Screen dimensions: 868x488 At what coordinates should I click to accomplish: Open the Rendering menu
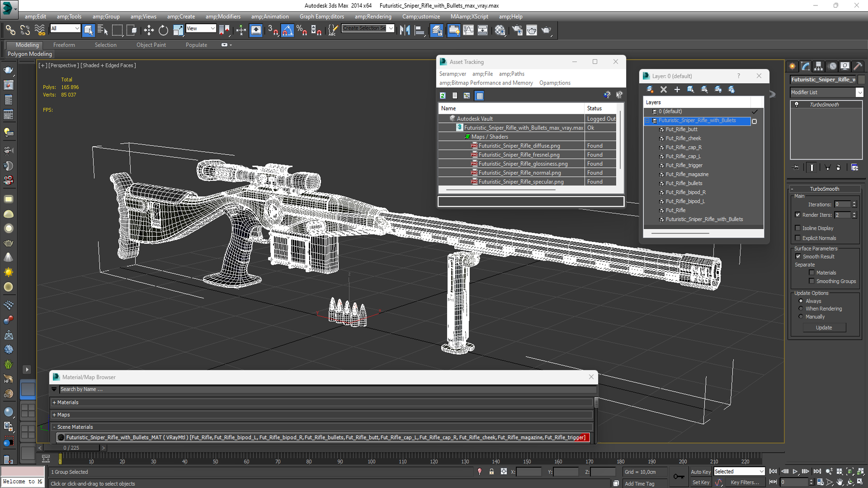point(373,17)
